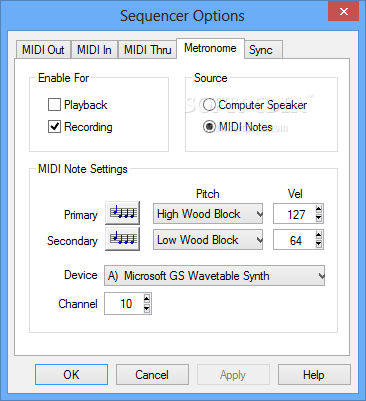Viewport: 366px width, 401px height.
Task: Decrease Primary velocity with down arrow
Action: tap(319, 218)
